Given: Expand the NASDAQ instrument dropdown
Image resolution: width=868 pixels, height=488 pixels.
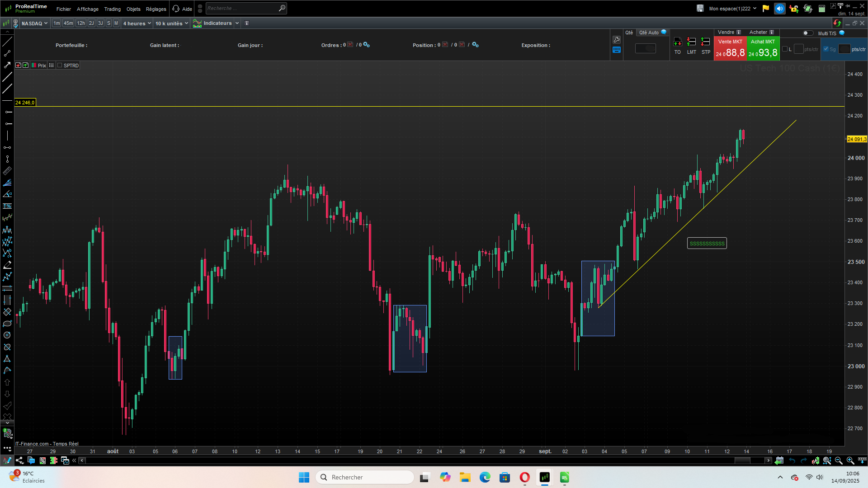Looking at the screenshot, I should 34,23.
